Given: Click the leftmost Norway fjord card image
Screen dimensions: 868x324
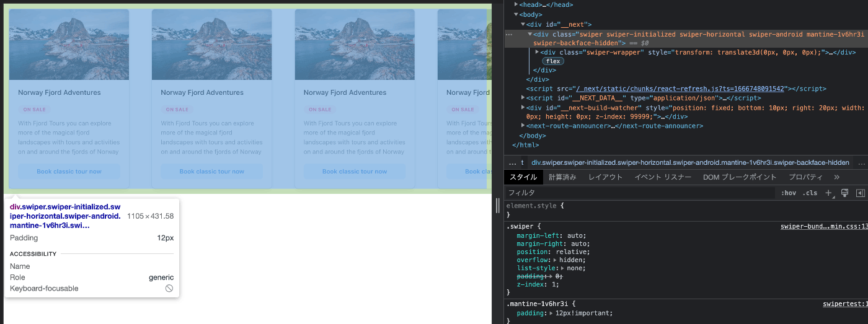Looking at the screenshot, I should point(69,44).
